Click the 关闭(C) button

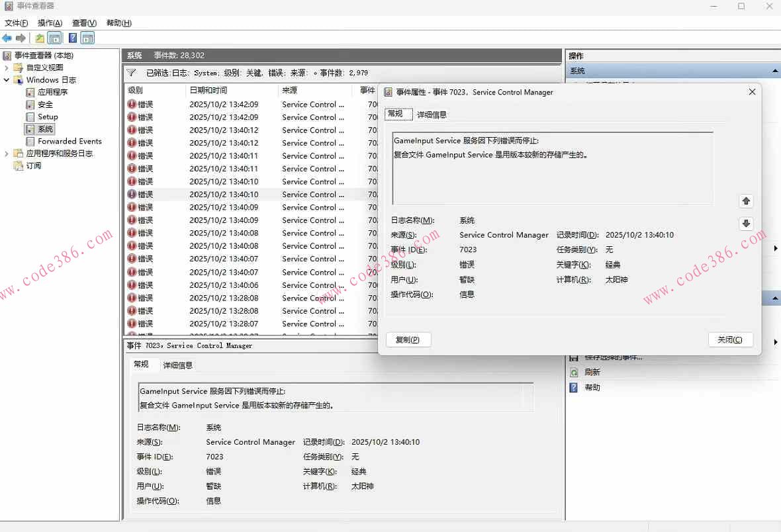pos(729,339)
